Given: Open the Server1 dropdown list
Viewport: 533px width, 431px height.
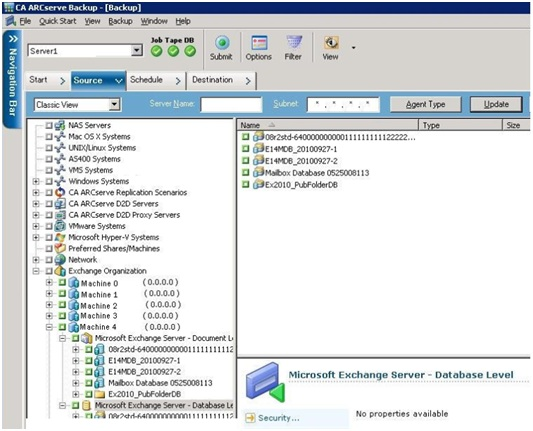Looking at the screenshot, I should tap(137, 51).
